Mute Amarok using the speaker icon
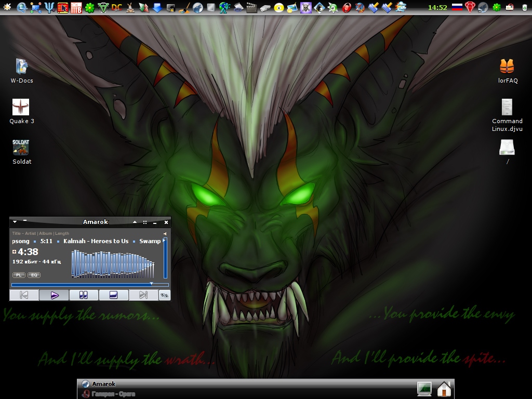 tap(165, 234)
